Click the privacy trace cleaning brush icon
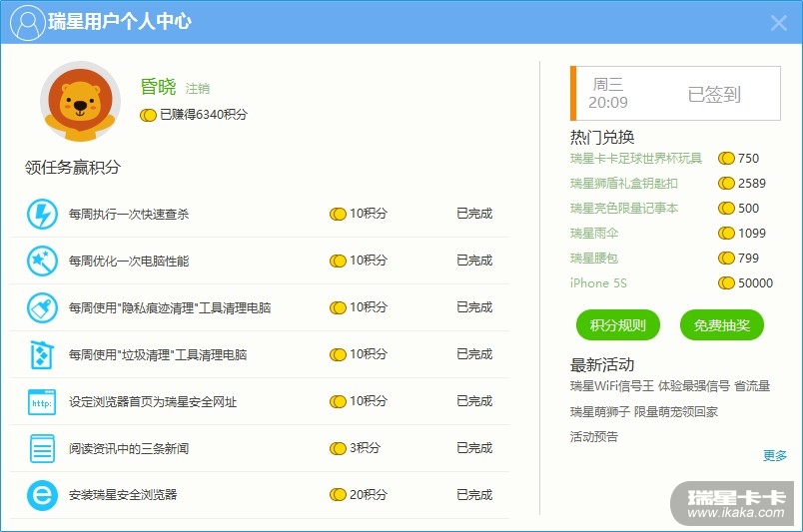 pos(42,307)
